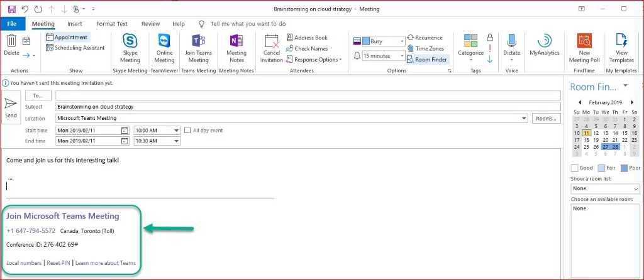Image resolution: width=644 pixels, height=280 pixels.
Task: Click the To... button
Action: coord(38,95)
